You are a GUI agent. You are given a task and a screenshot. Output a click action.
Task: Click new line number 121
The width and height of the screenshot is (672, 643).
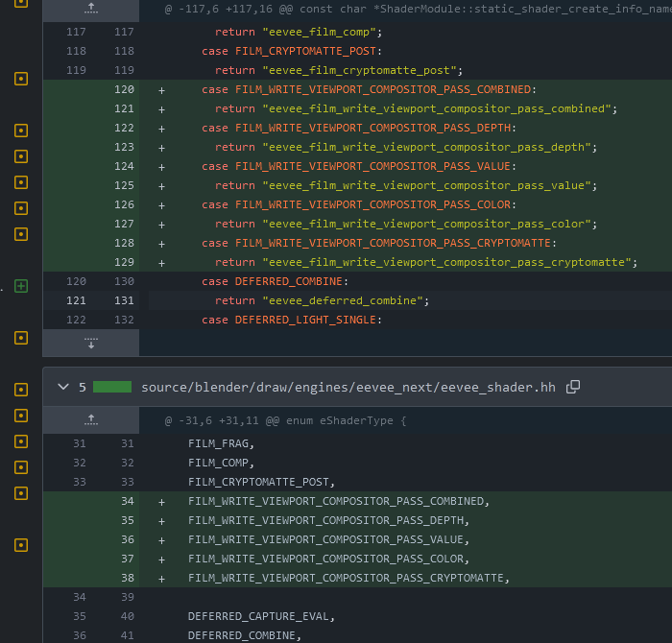124,108
